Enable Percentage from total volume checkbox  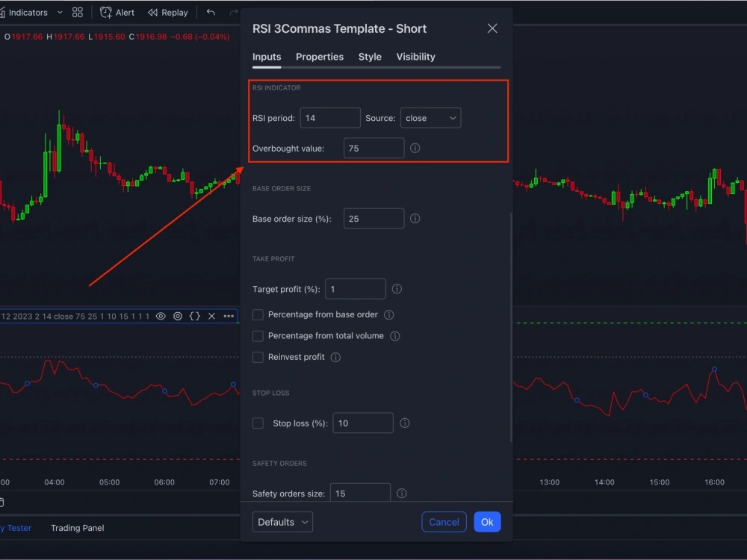tap(258, 336)
